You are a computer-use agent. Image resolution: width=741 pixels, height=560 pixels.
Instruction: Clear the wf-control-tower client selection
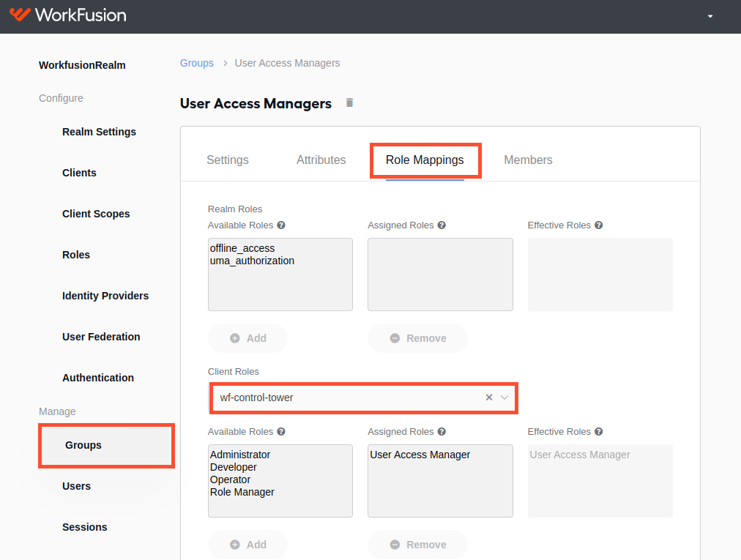click(489, 397)
